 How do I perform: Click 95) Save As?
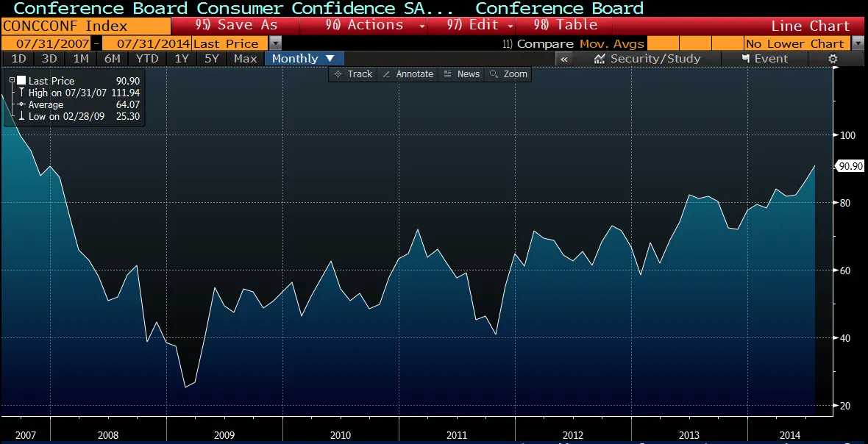coord(236,26)
